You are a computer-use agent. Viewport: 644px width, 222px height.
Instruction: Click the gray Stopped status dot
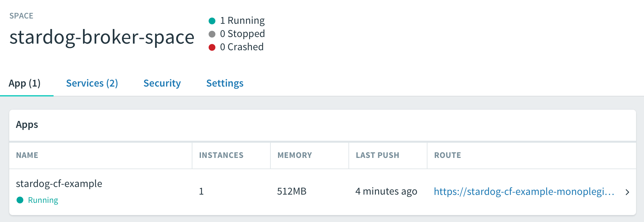212,34
